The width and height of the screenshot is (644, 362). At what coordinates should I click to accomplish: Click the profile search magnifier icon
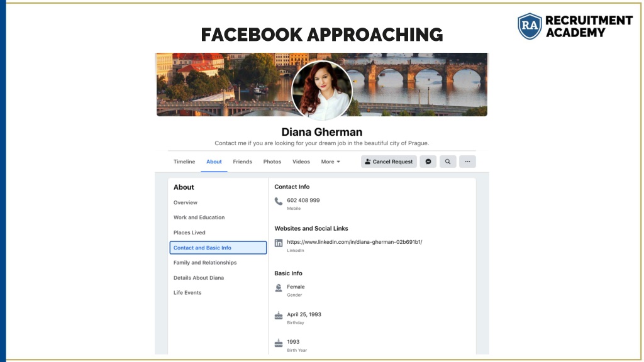click(448, 162)
